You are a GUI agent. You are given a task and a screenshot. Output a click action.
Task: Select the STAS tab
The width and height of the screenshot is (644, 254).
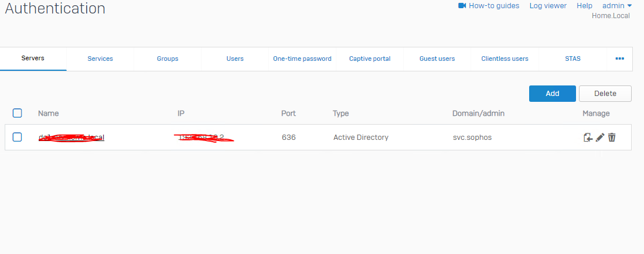pos(573,59)
